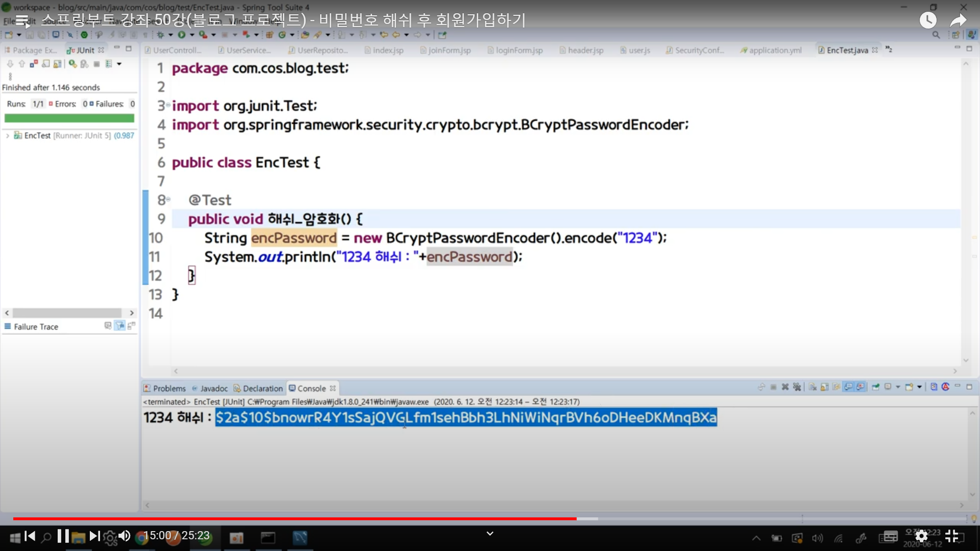
Task: Switch to UserController editor tab
Action: [174, 50]
